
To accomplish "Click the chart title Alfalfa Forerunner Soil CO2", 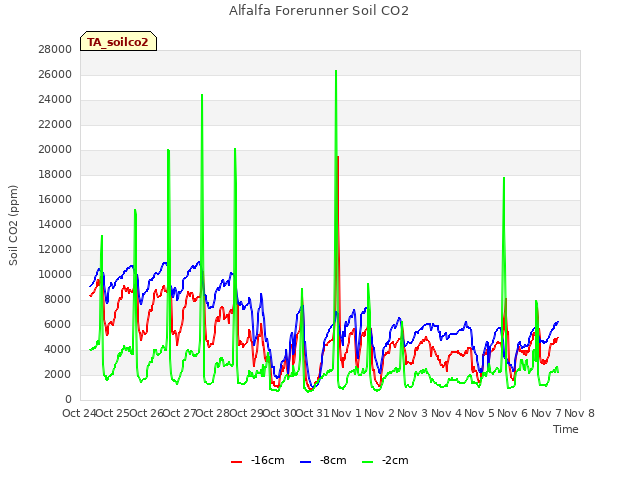I will click(x=319, y=11).
